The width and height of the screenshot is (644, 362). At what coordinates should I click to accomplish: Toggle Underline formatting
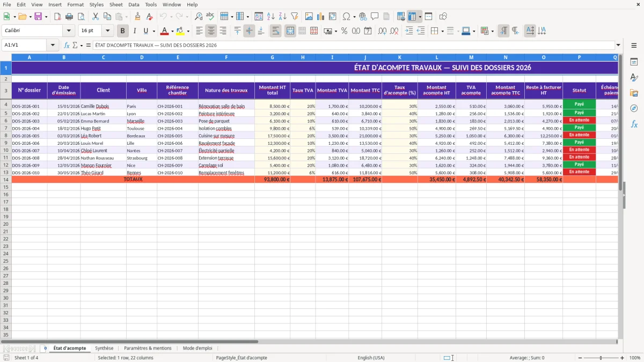(146, 31)
